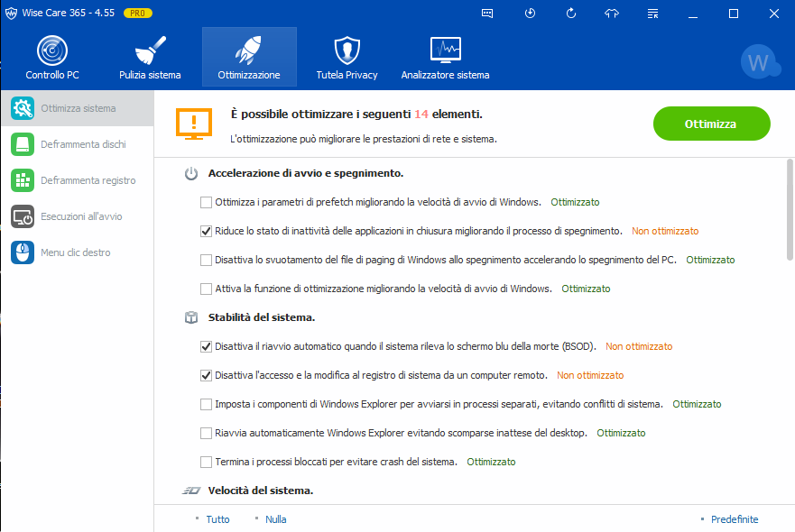
Task: Select Deframmenta dischi in the sidebar
Action: pyautogui.click(x=78, y=144)
